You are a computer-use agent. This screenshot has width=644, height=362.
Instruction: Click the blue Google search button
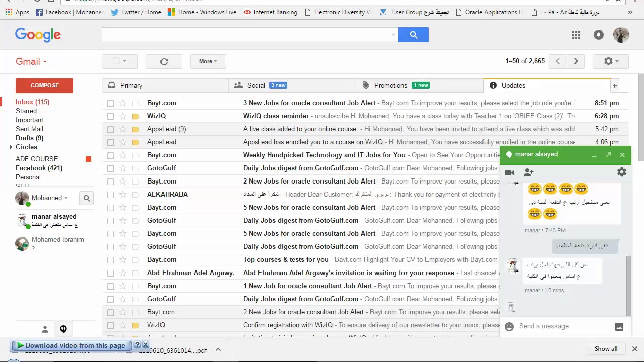[413, 35]
